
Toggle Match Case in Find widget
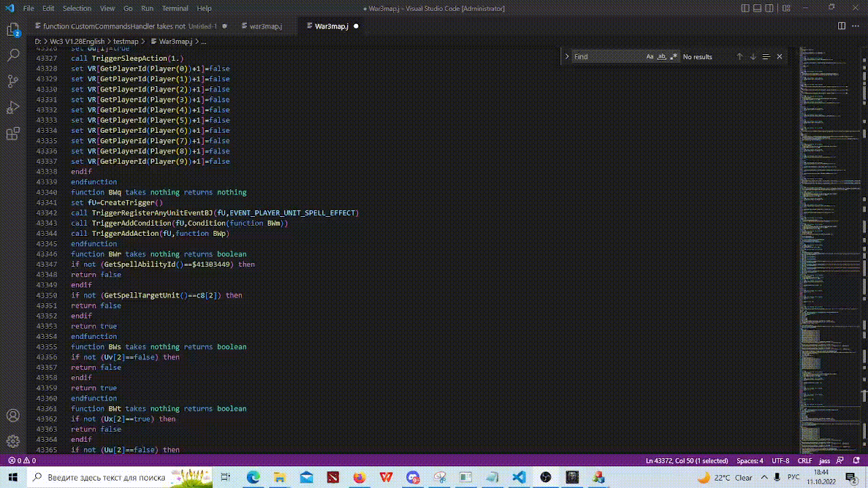click(x=650, y=57)
